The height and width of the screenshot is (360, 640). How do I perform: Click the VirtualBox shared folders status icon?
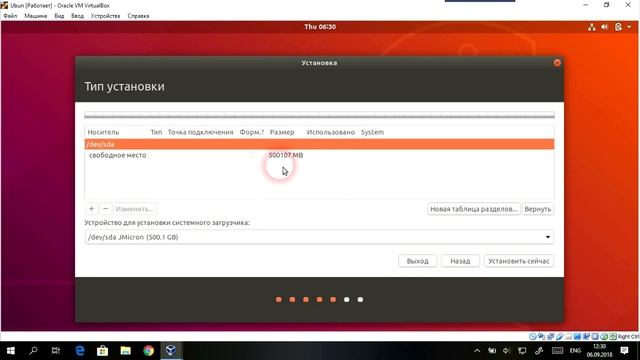click(x=568, y=337)
